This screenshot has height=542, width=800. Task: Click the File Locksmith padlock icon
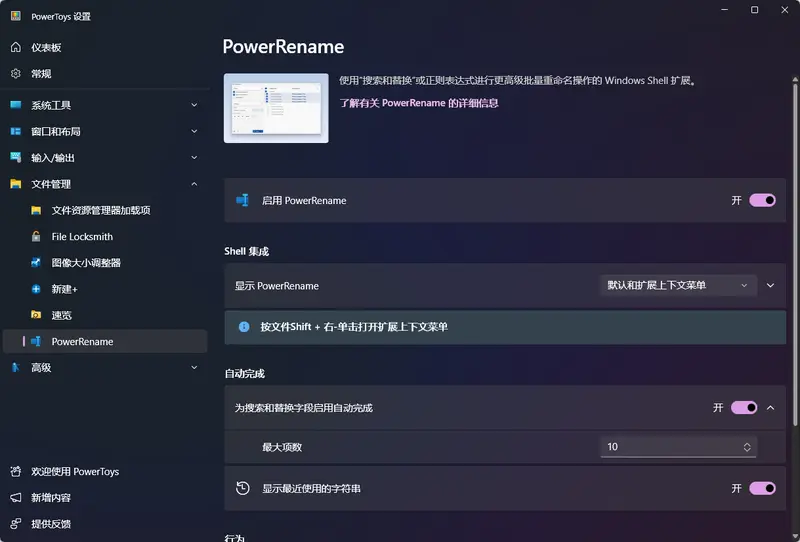(36, 236)
